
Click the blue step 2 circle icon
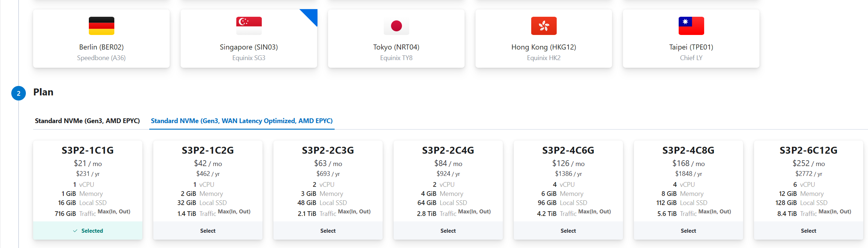coord(19,93)
